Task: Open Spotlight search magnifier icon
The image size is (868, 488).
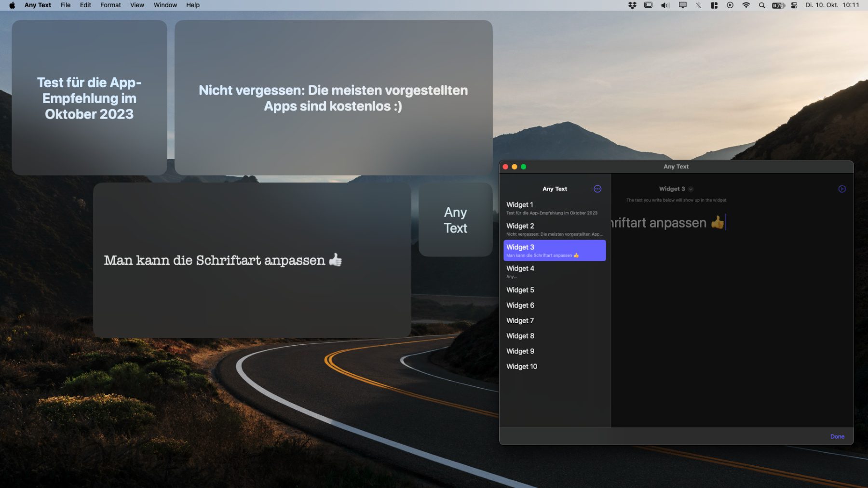Action: pos(762,5)
